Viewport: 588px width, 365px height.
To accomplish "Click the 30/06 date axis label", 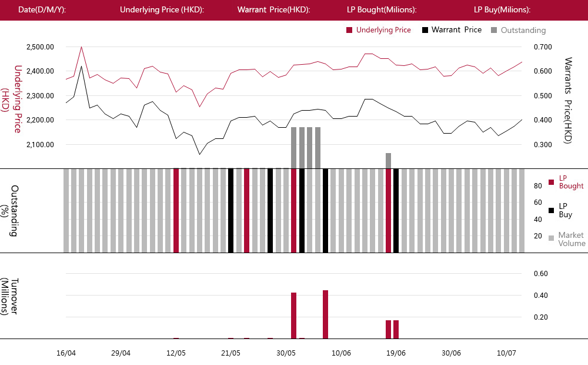I will [x=451, y=353].
